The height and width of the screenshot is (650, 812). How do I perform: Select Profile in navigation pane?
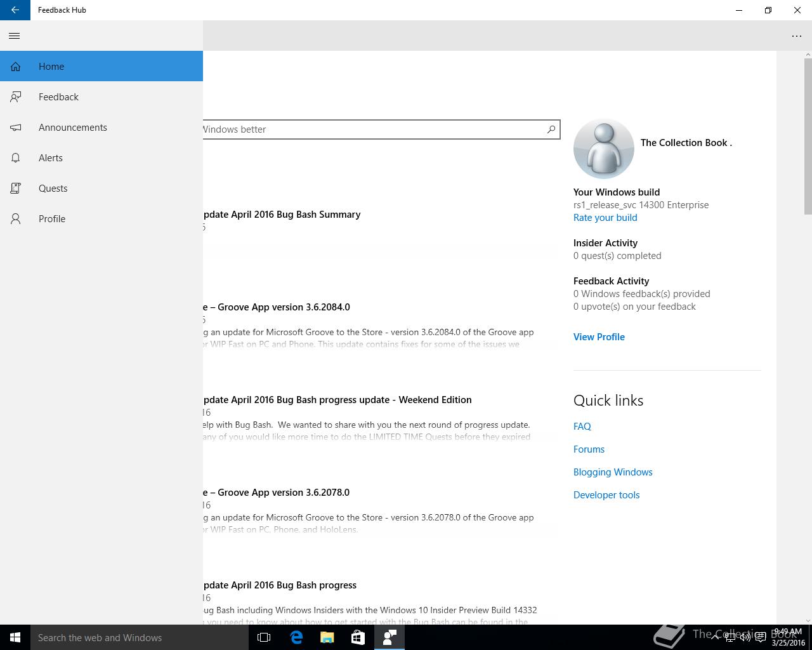101,218
